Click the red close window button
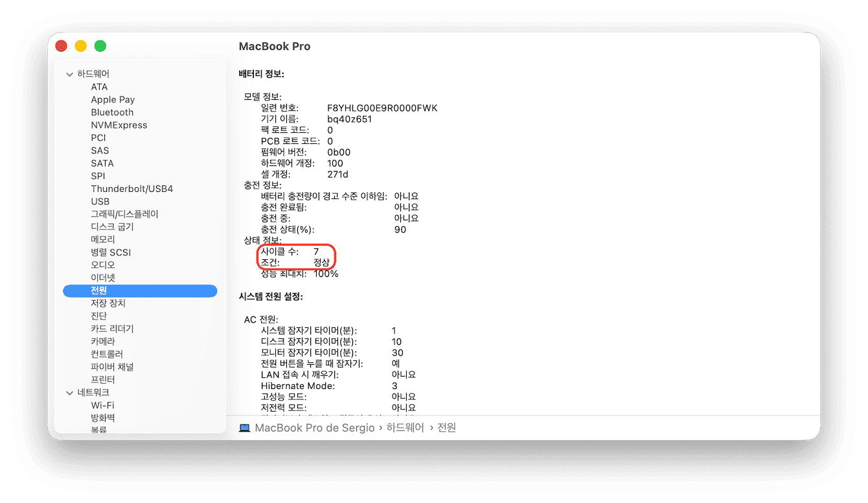The width and height of the screenshot is (868, 503). tap(61, 46)
